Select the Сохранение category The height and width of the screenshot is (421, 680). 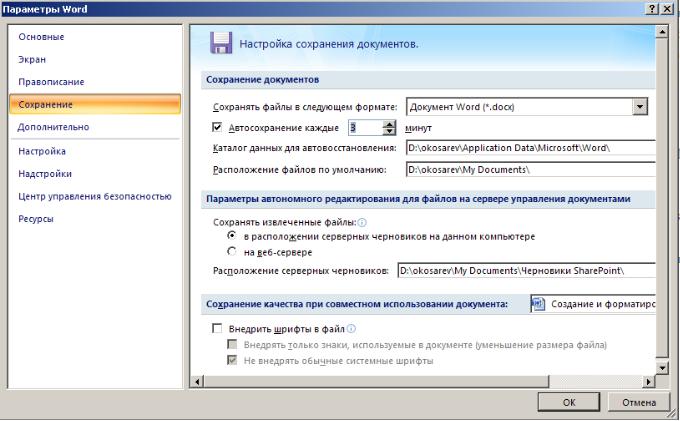(x=95, y=104)
